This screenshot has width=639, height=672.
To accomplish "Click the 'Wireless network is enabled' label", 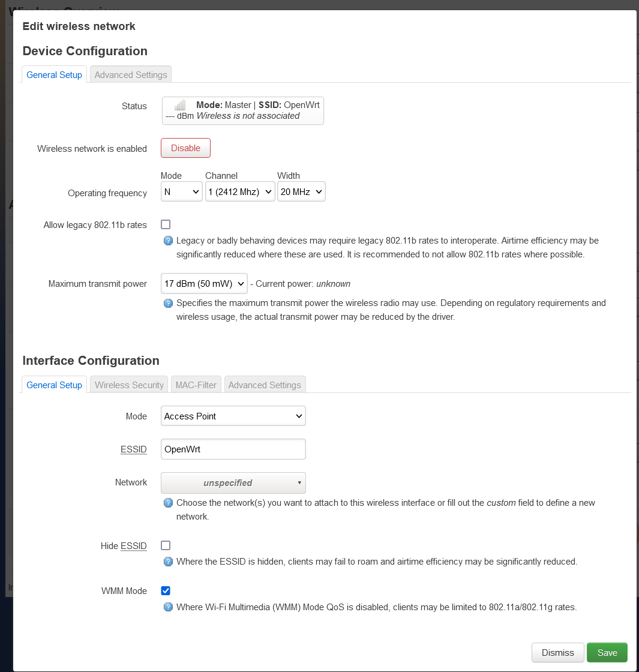I will click(x=92, y=149).
